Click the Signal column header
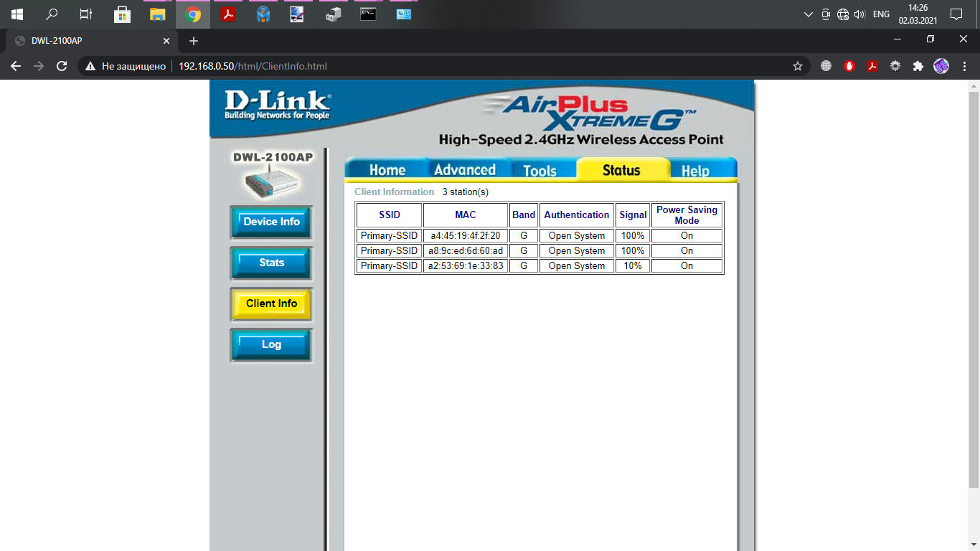This screenshot has height=551, width=980. click(633, 215)
